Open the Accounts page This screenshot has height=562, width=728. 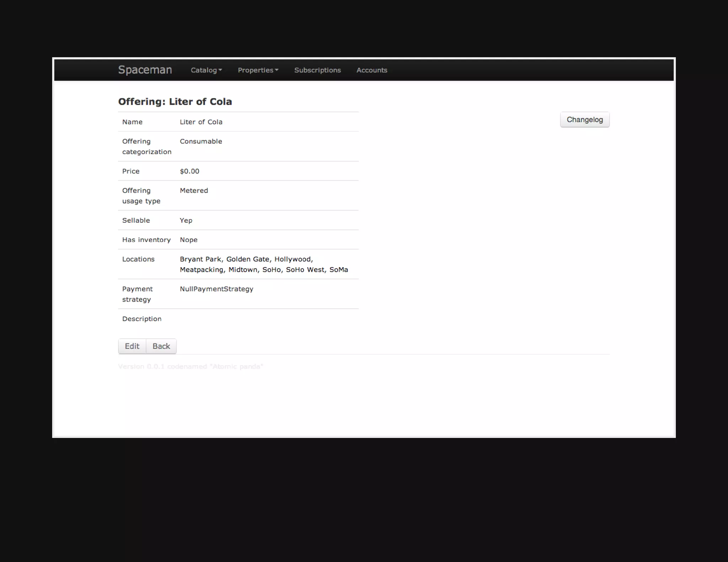click(x=371, y=70)
